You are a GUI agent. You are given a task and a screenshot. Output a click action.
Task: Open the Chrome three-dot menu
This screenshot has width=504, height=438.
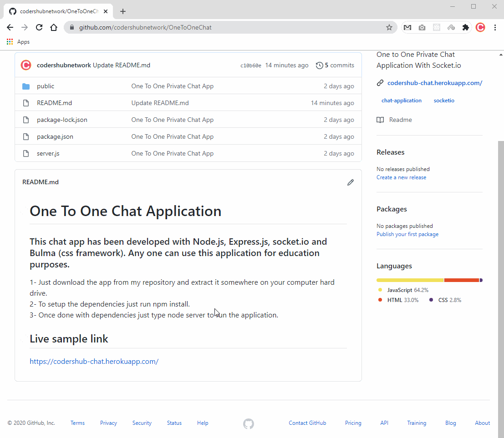(495, 28)
